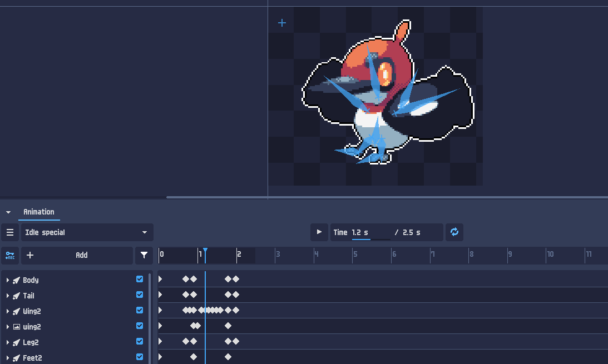Click the wing2 sprite image icon
608x364 pixels.
[16, 327]
